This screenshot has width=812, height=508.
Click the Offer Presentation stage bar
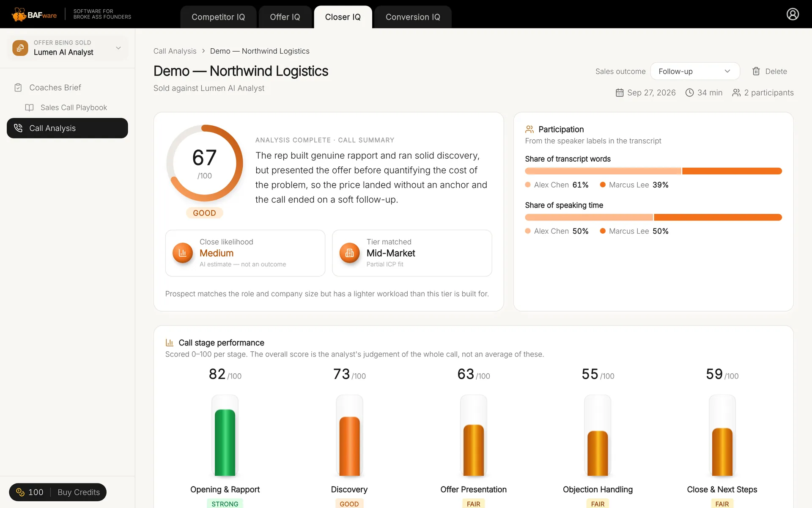click(474, 450)
